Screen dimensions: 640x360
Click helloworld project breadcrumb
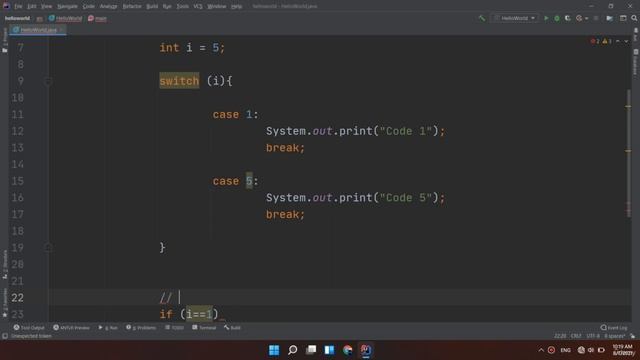pyautogui.click(x=17, y=18)
